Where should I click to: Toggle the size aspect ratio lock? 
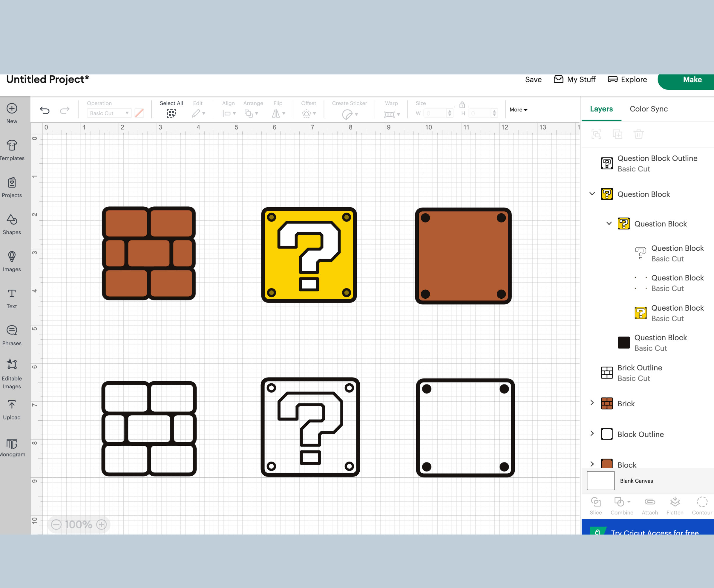pos(462,105)
